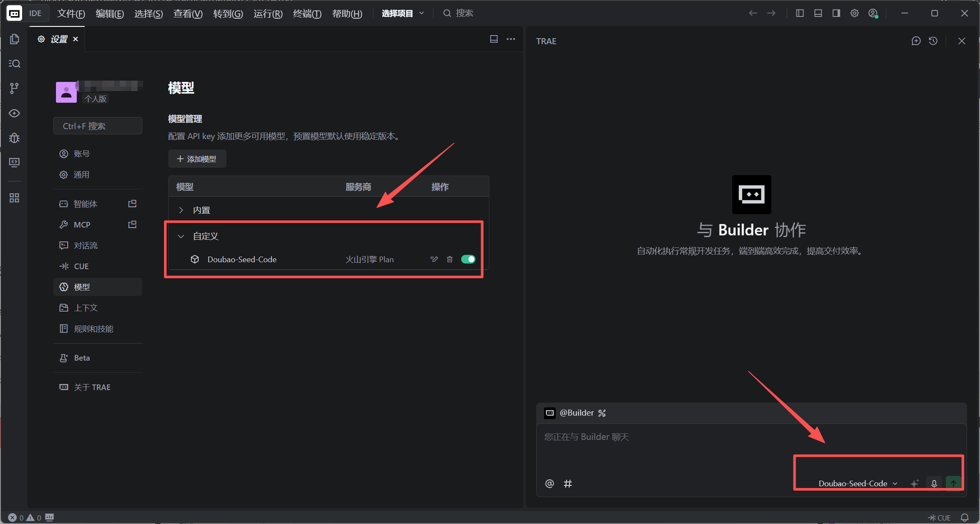Delete the Doubao-Seed-Code model
This screenshot has height=524, width=980.
pos(450,259)
